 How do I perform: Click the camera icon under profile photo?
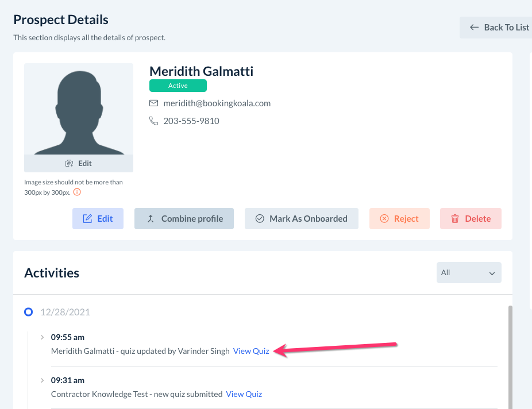point(69,164)
